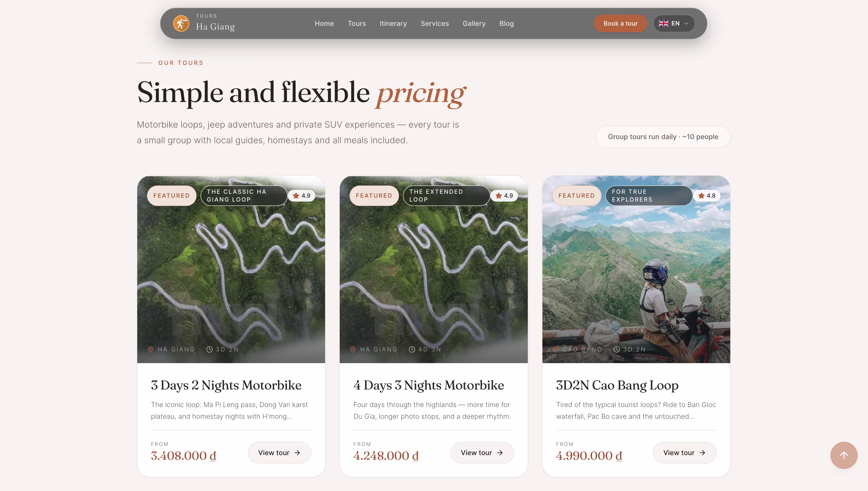Open the EN language dropdown

coord(674,24)
